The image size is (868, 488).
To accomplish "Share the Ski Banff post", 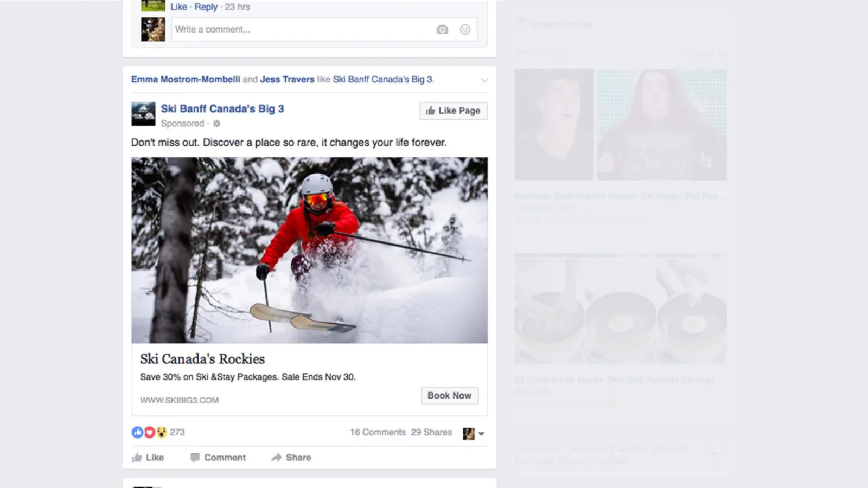I will pos(291,458).
